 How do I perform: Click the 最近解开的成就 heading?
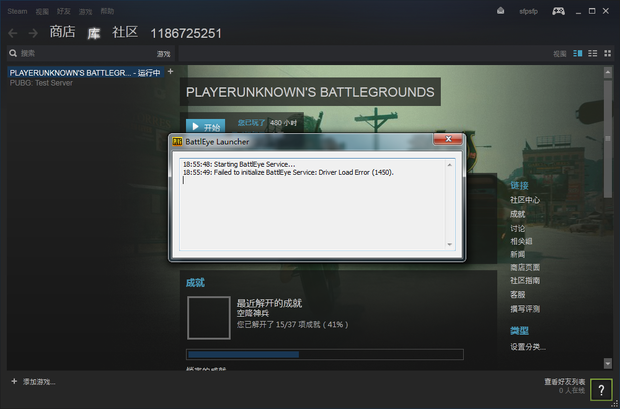[x=269, y=303]
